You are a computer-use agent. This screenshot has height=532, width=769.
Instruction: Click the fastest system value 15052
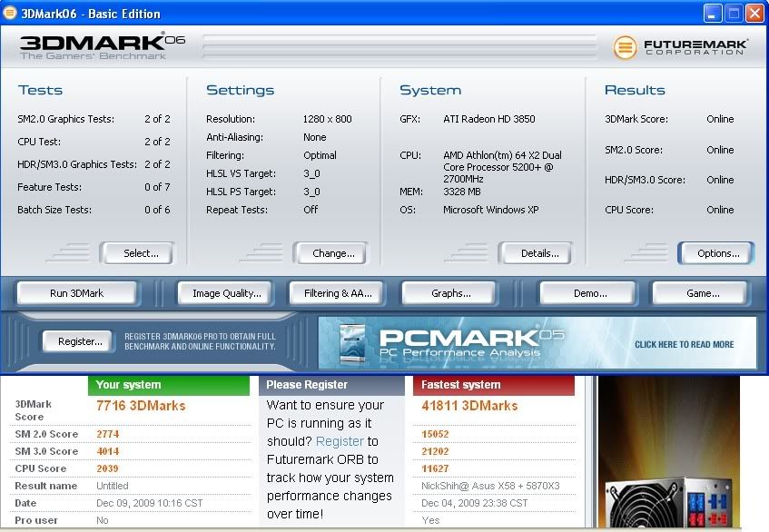point(435,434)
